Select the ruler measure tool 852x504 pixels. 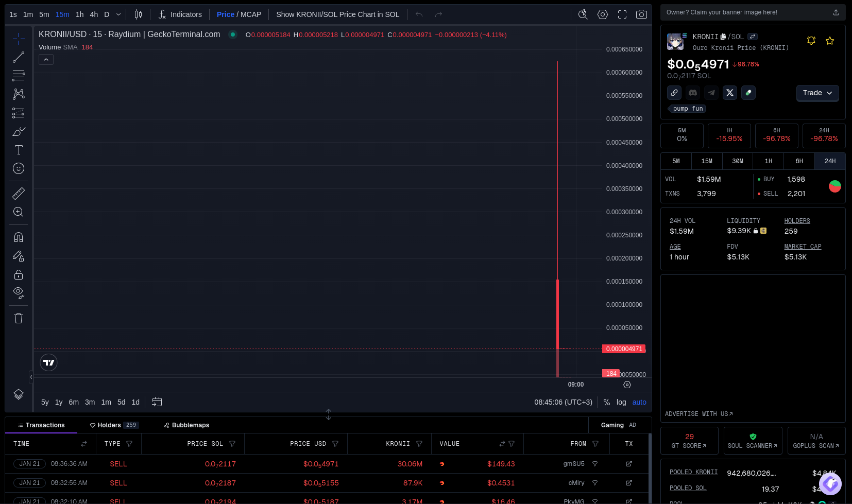19,194
